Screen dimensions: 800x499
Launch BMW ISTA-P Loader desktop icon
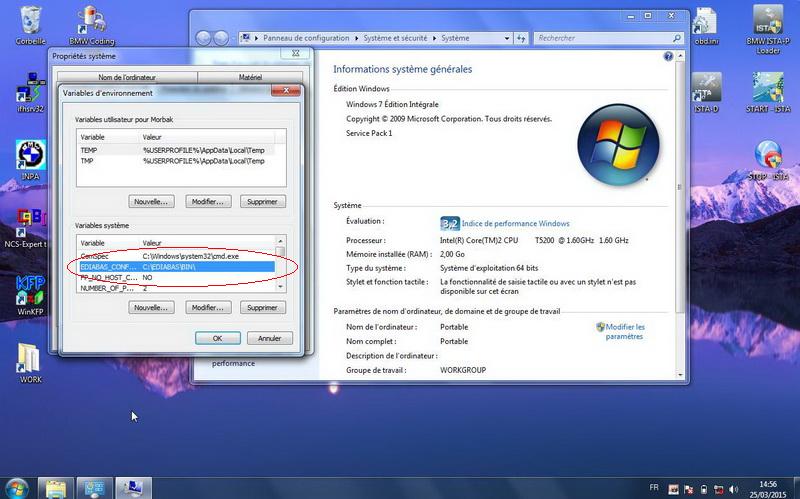[768, 28]
